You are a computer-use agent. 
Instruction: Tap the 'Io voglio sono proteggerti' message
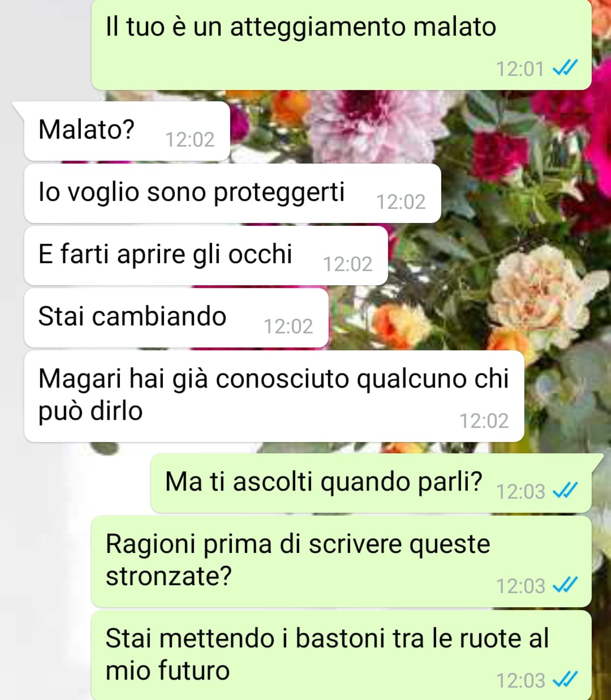(x=233, y=194)
